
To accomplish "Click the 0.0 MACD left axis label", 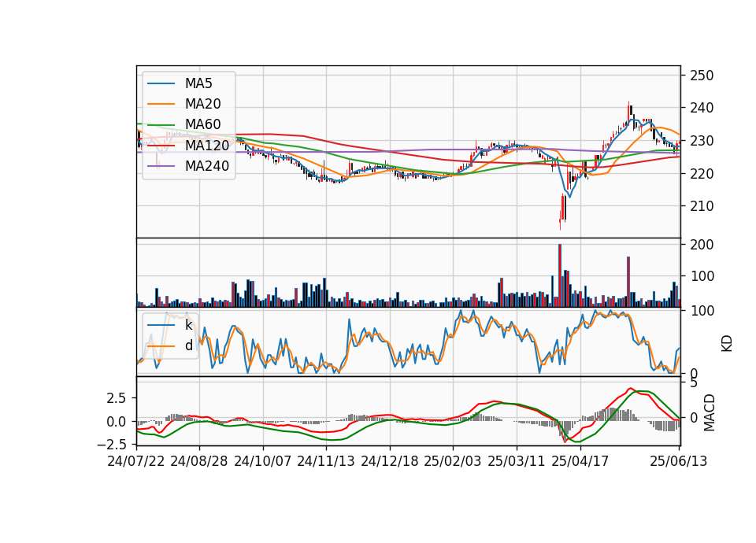I will [117, 422].
